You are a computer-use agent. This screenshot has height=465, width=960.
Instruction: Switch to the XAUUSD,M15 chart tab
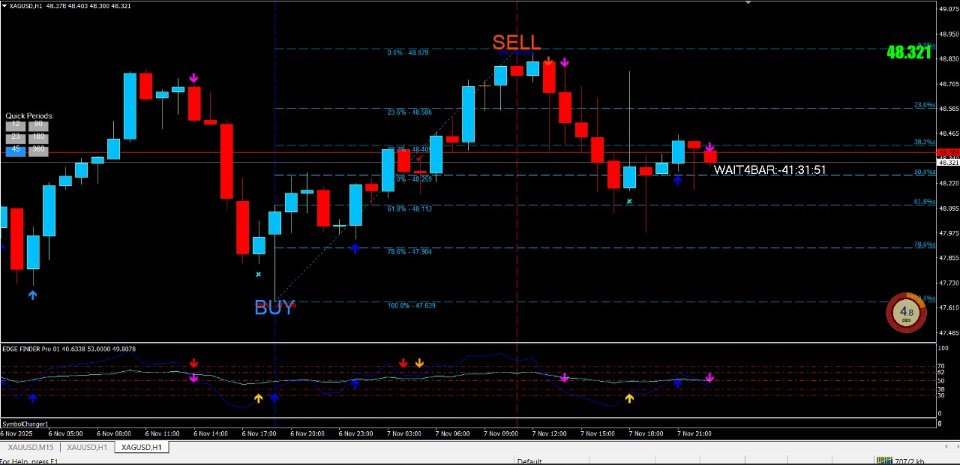tap(32, 448)
